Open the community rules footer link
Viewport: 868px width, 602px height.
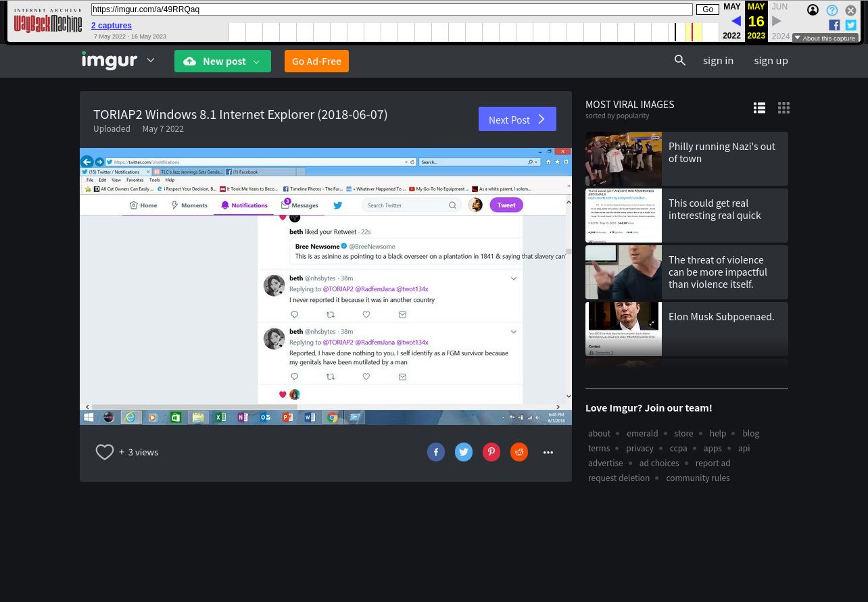point(698,478)
